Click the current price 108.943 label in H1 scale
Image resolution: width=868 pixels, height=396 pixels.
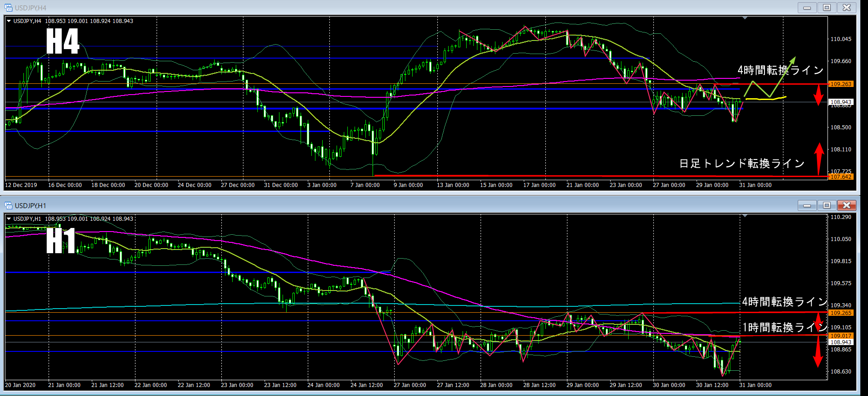click(841, 342)
